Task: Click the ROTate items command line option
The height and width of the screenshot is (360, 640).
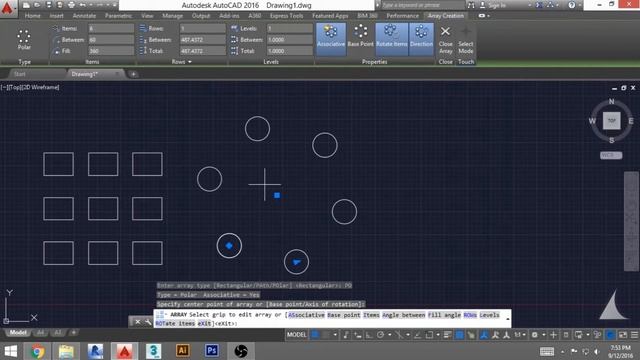Action: [x=175, y=323]
